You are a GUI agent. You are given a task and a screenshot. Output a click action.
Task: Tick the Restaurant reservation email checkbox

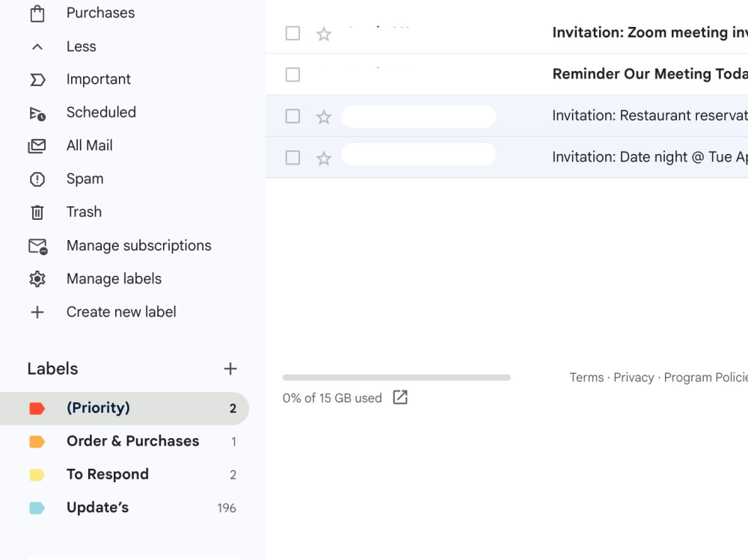pyautogui.click(x=292, y=117)
